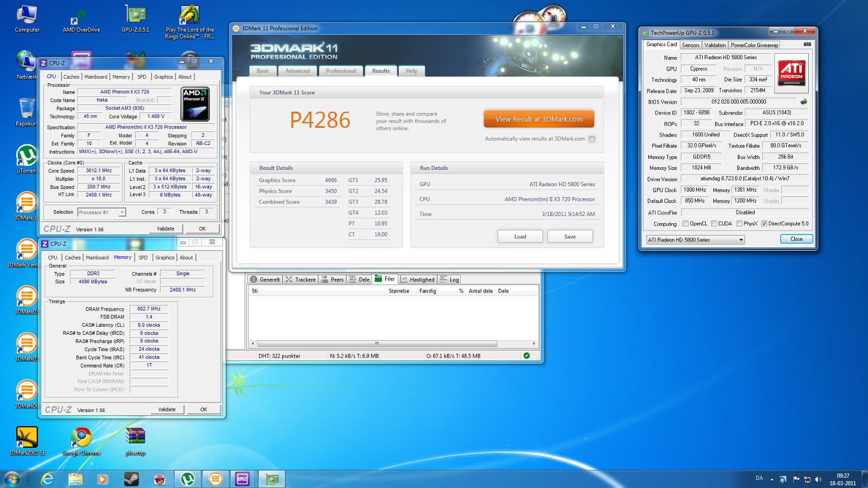Click GPU-Z screenshot camera icon
868x488 pixels.
coord(807,45)
